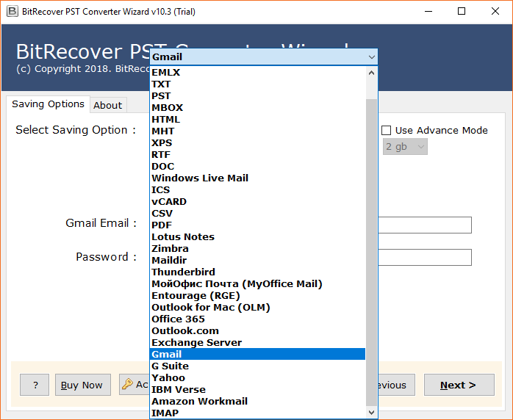Click the key icon on Activate button

(x=127, y=384)
